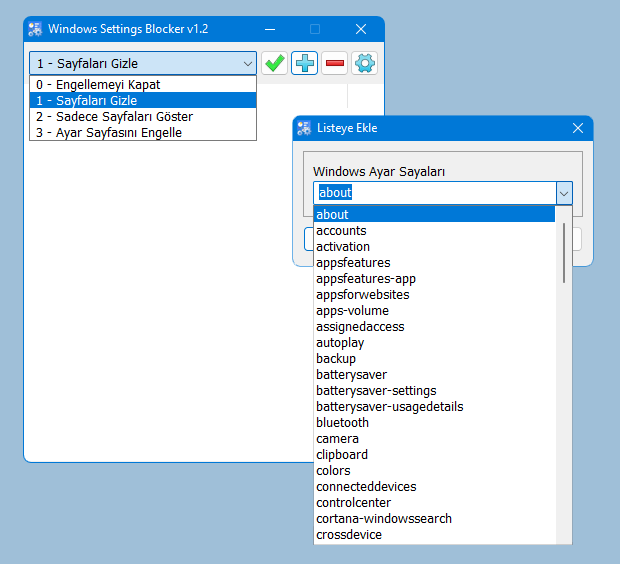The image size is (620, 564).
Task: Select 'connecteddevices' list entry
Action: click(435, 486)
